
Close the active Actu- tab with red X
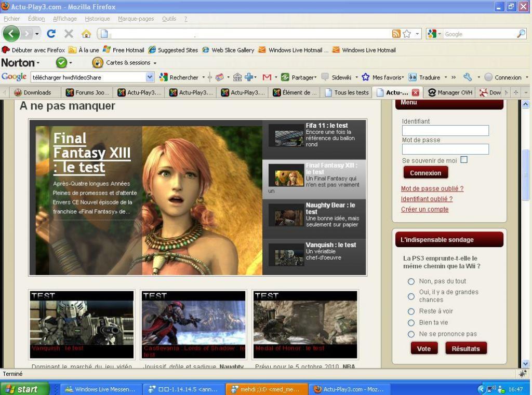[415, 92]
